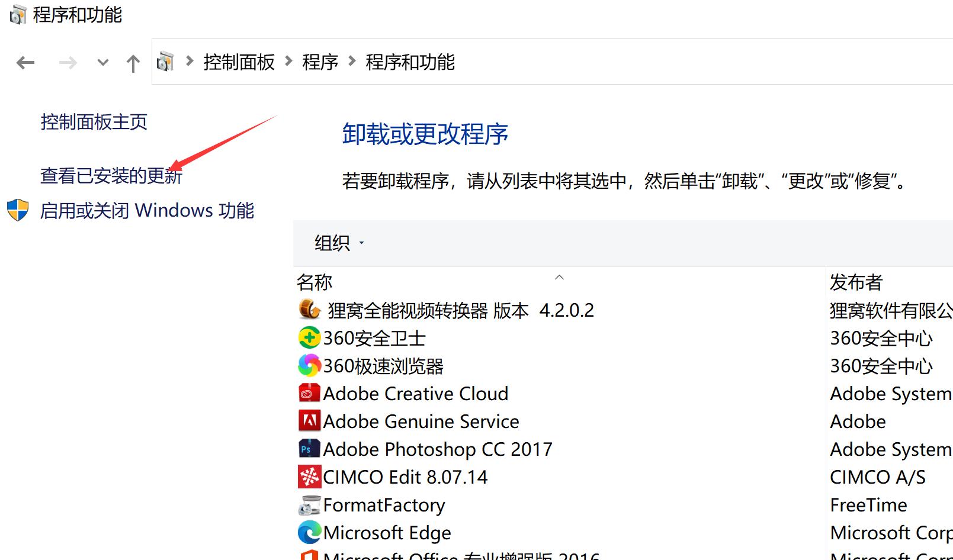This screenshot has height=560, width=953.
Task: Open 控制面板 from the breadcrumb
Action: (238, 62)
